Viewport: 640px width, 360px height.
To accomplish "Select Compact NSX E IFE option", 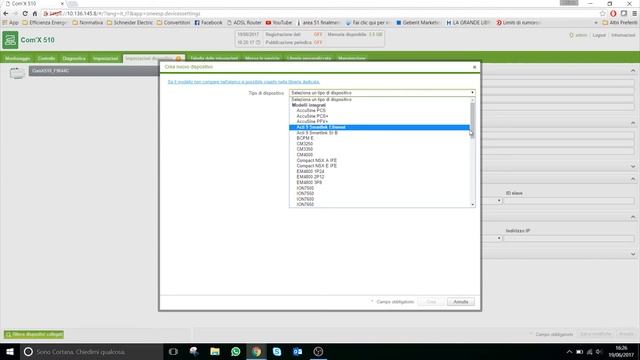I will click(x=379, y=166).
